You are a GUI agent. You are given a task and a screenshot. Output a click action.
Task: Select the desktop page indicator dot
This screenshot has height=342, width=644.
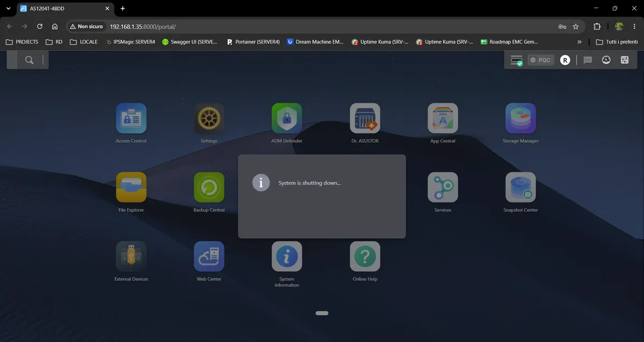322,313
